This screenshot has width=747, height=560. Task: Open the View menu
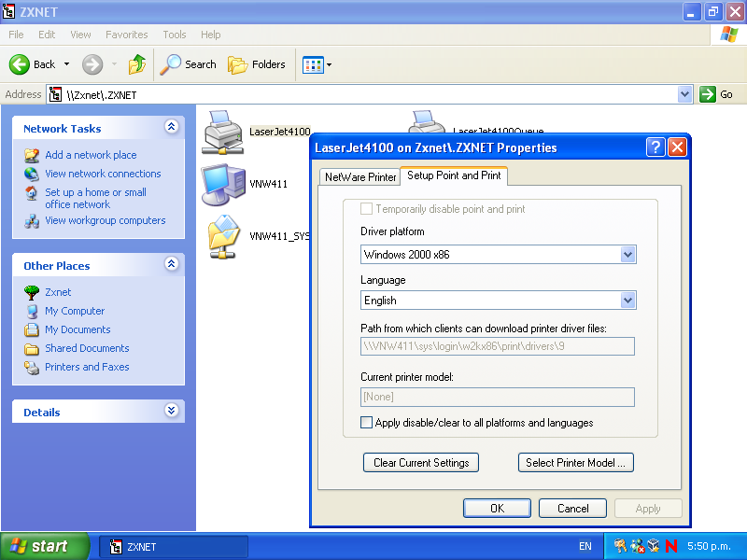(x=80, y=35)
